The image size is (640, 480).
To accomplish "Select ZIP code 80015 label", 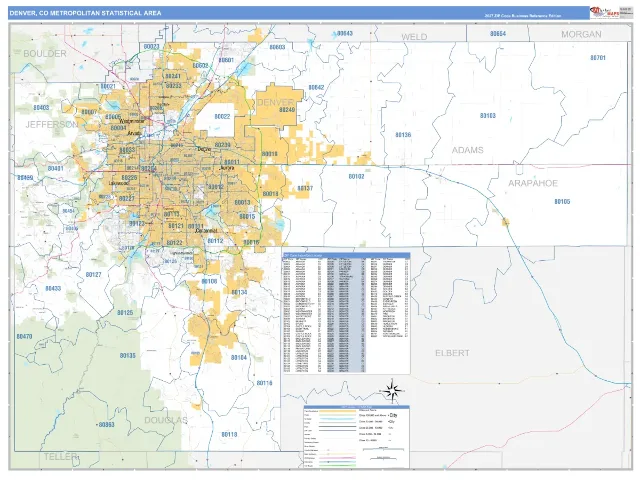I will [247, 217].
